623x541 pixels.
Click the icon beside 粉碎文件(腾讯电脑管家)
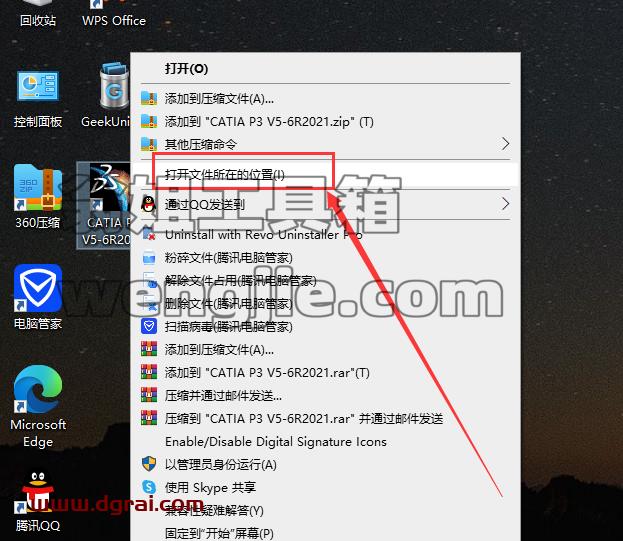click(x=149, y=257)
